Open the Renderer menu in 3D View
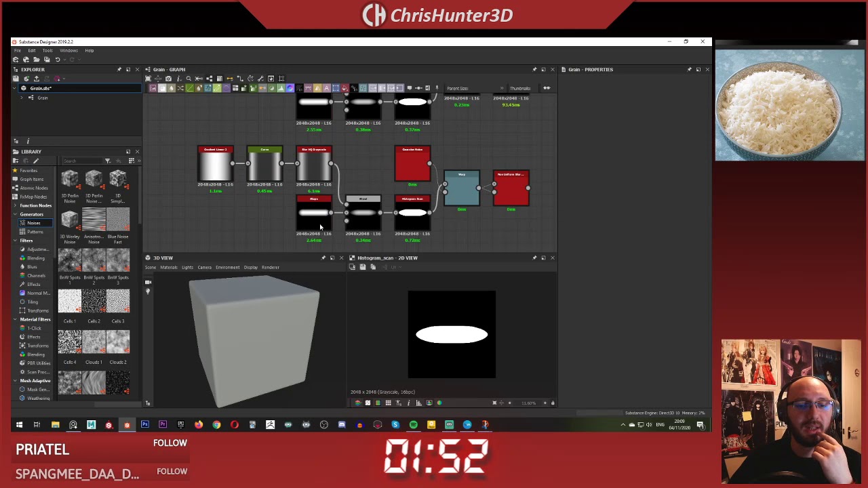Image resolution: width=868 pixels, height=488 pixels. [x=270, y=267]
